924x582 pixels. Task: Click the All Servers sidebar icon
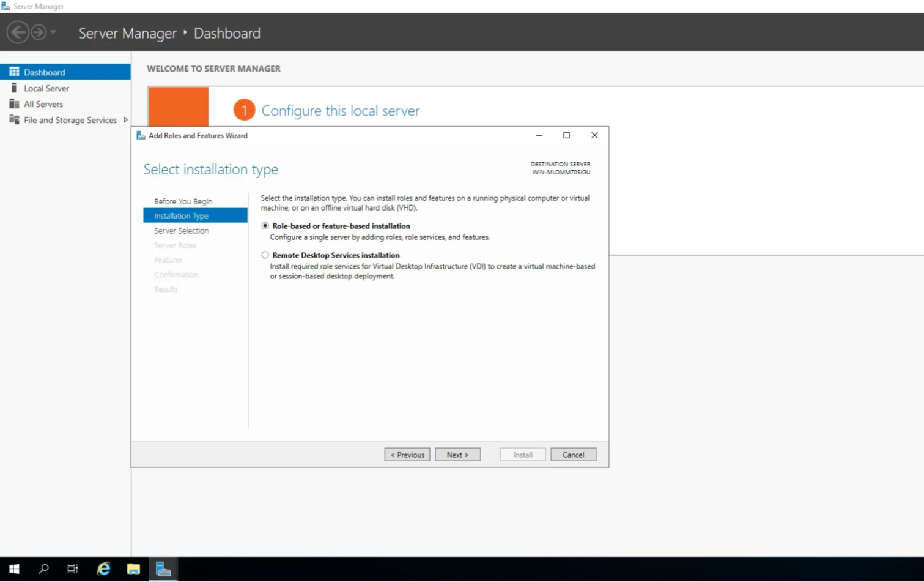point(14,103)
